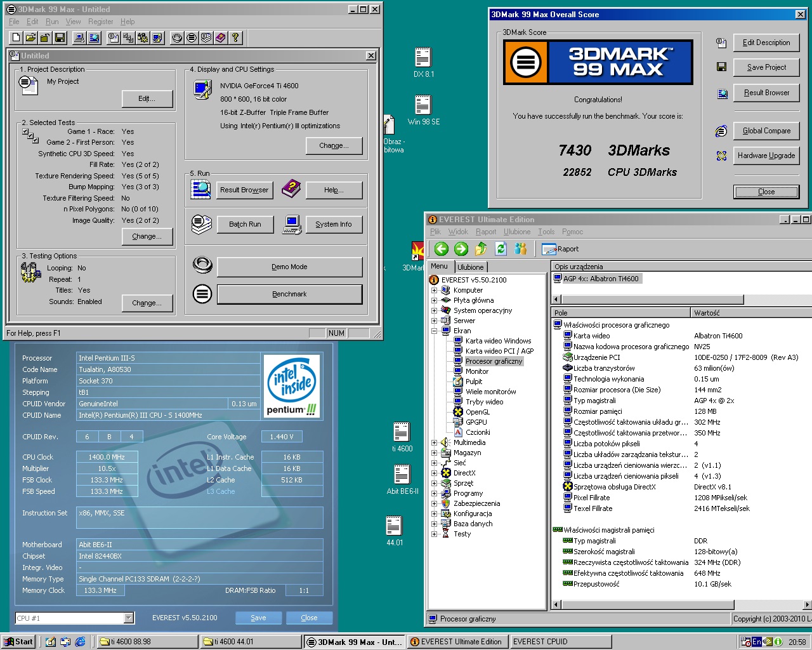
Task: Click the Demo Mode ring icon in 3DMark toolbar
Action: click(x=177, y=38)
